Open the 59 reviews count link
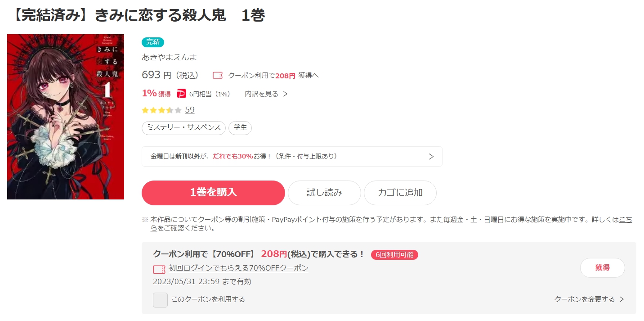The height and width of the screenshot is (321, 644). pyautogui.click(x=190, y=110)
